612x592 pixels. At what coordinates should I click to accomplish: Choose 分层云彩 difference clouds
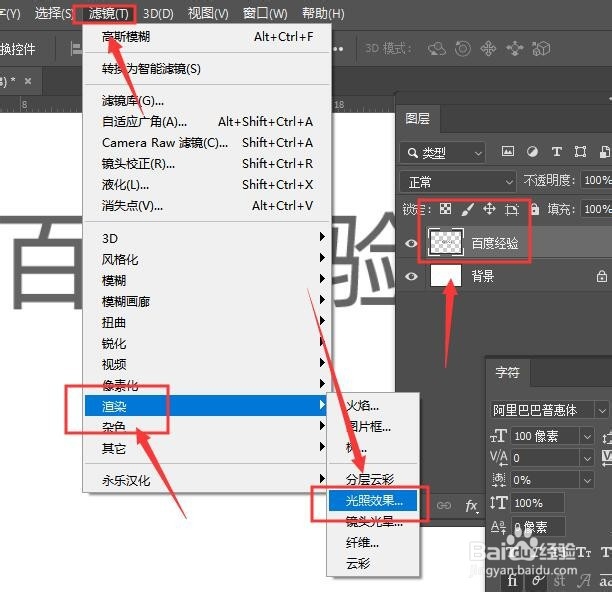(373, 480)
